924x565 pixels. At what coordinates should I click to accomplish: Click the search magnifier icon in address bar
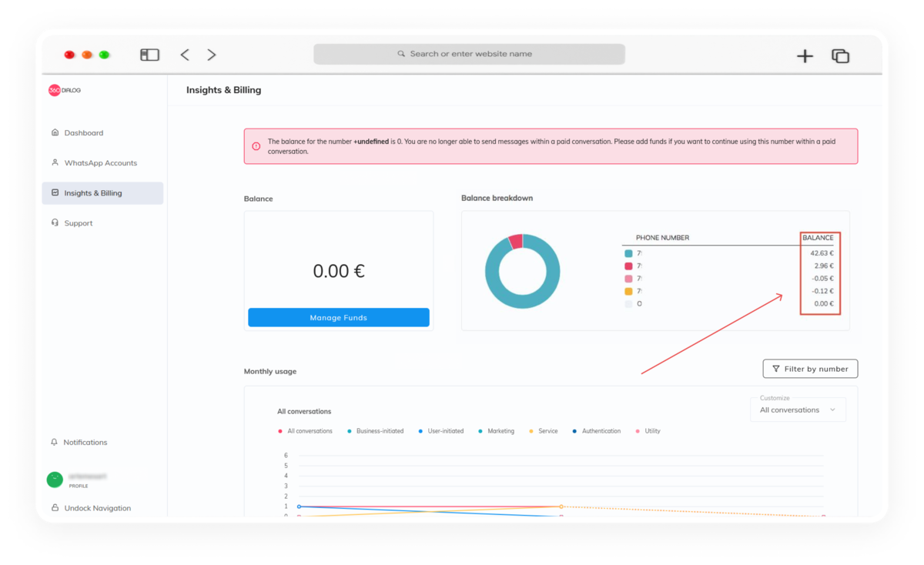(x=401, y=54)
